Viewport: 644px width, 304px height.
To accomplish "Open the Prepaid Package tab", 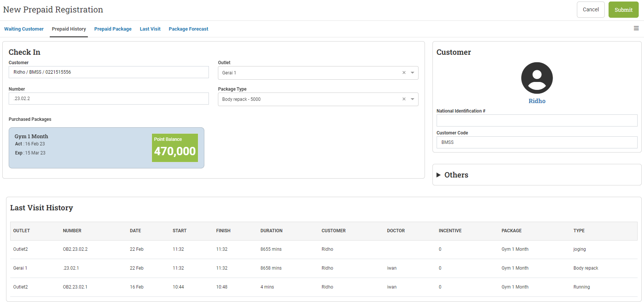I will tap(113, 29).
